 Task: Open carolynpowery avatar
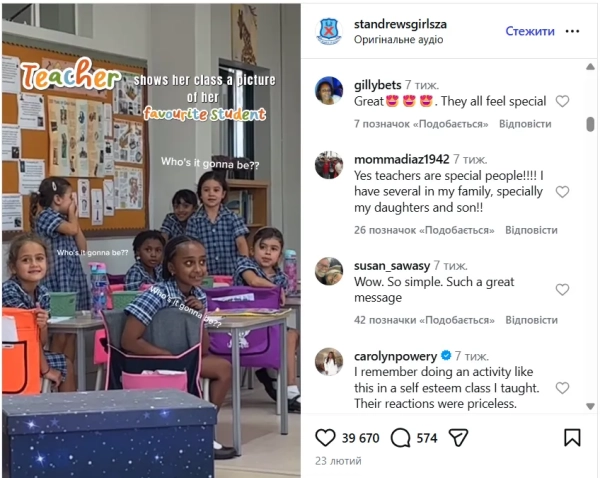329,362
